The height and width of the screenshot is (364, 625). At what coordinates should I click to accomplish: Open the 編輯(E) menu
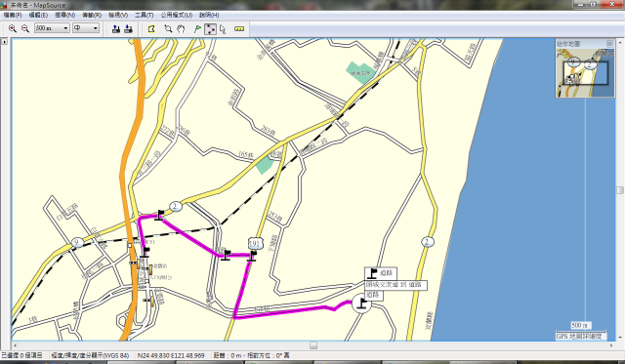[x=38, y=16]
